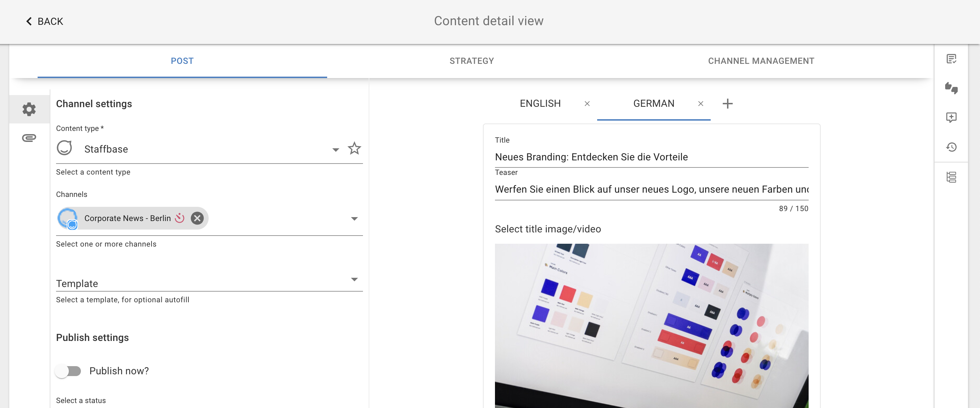Expand the Content type dropdown arrow

[336, 149]
